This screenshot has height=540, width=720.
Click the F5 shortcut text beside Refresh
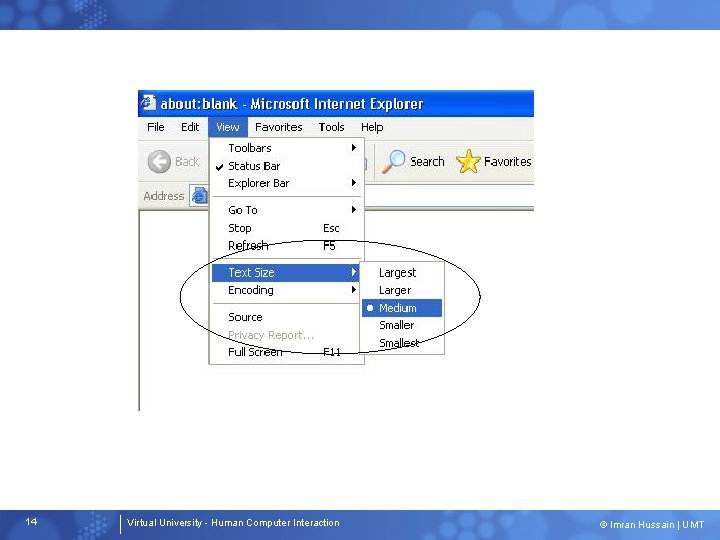(329, 246)
